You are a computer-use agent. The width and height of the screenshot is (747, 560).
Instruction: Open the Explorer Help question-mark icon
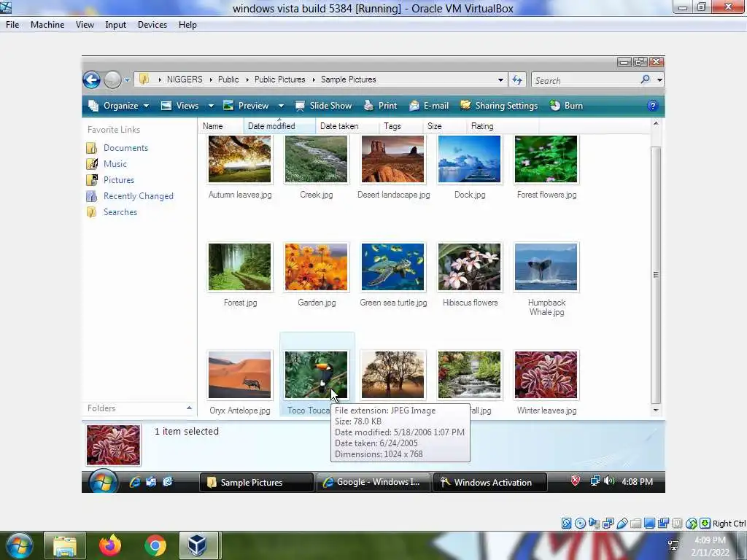(652, 106)
